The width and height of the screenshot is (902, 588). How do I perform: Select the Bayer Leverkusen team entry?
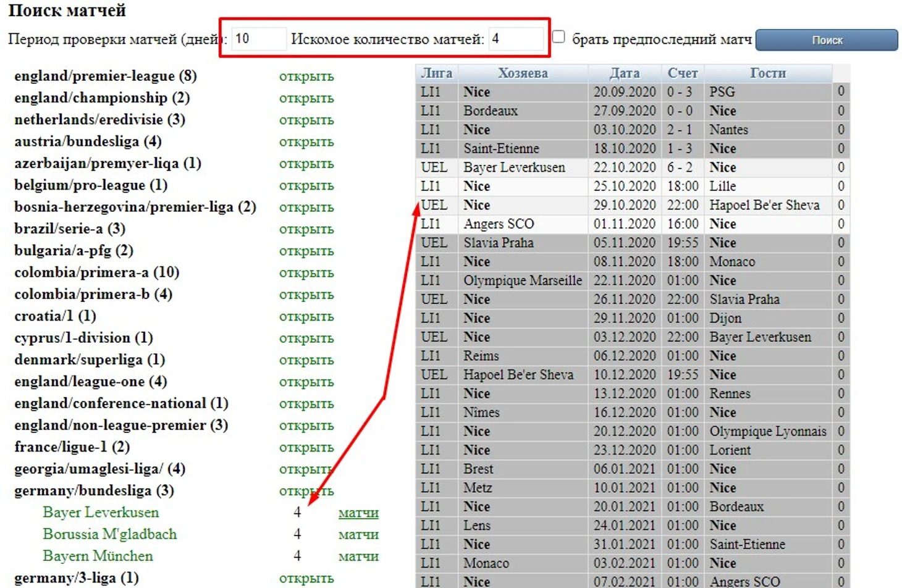click(x=101, y=513)
